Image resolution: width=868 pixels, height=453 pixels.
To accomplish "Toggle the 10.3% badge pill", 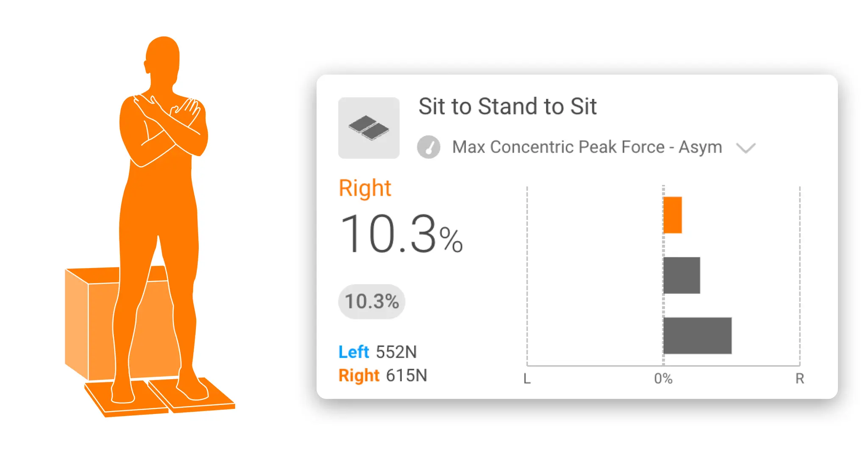I will click(371, 302).
